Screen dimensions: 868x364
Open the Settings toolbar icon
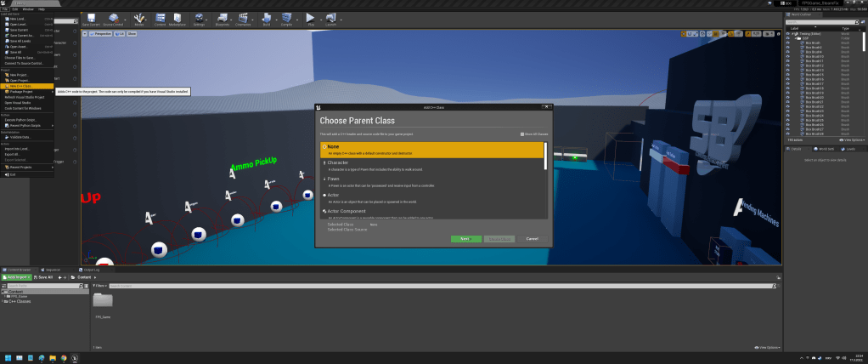pos(199,19)
